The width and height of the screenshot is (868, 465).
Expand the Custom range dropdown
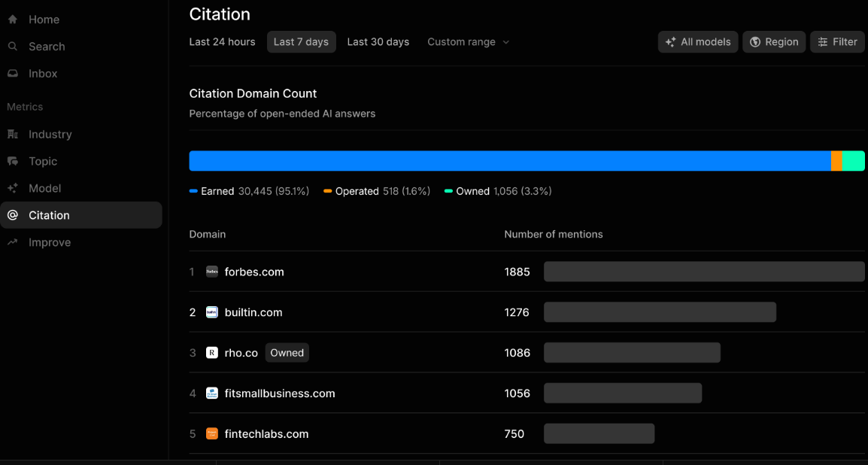468,42
